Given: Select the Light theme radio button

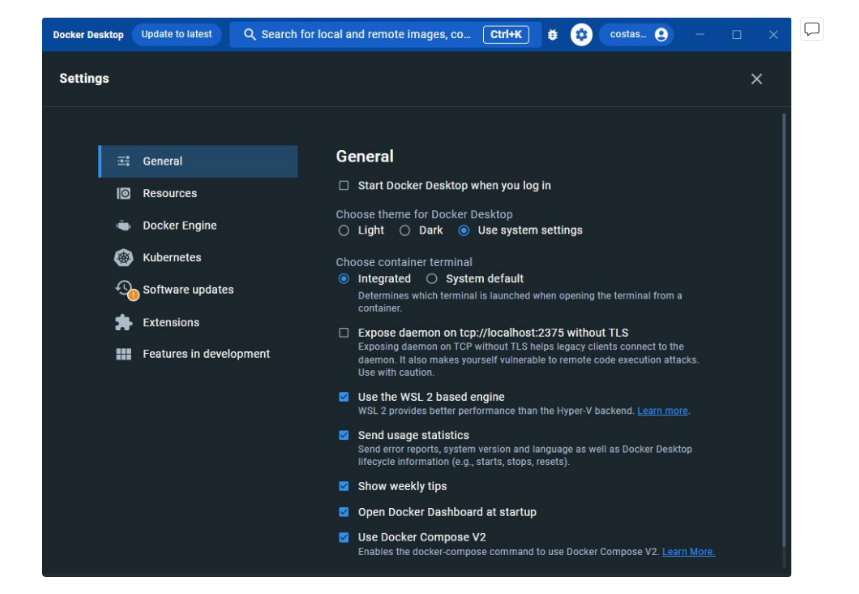Looking at the screenshot, I should point(343,231).
